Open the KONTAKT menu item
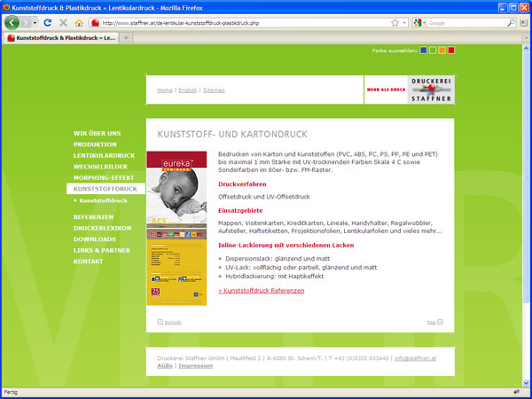 pos(88,262)
